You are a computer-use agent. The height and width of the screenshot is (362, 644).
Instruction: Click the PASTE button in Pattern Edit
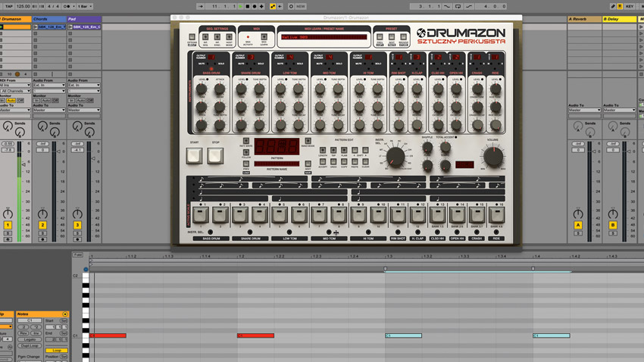click(x=355, y=162)
